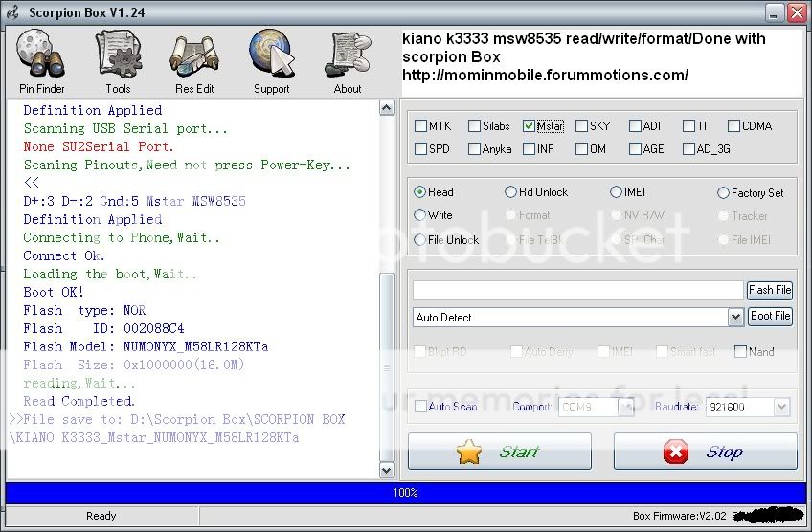The height and width of the screenshot is (532, 812).
Task: Open the Tools icon with gear
Action: pos(118,62)
